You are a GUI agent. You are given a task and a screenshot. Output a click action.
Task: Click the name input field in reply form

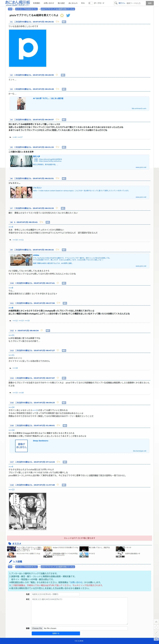coord(55,594)
